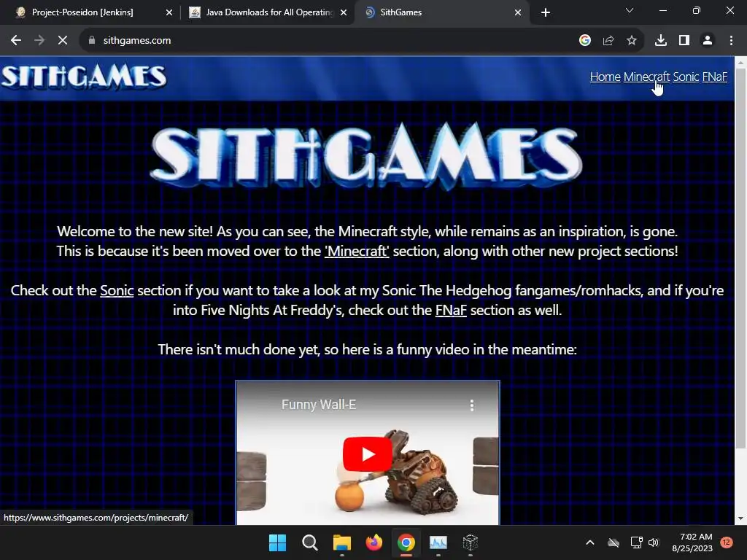Image resolution: width=747 pixels, height=560 pixels.
Task: Switch to the Java Downloads tab
Action: pos(267,12)
